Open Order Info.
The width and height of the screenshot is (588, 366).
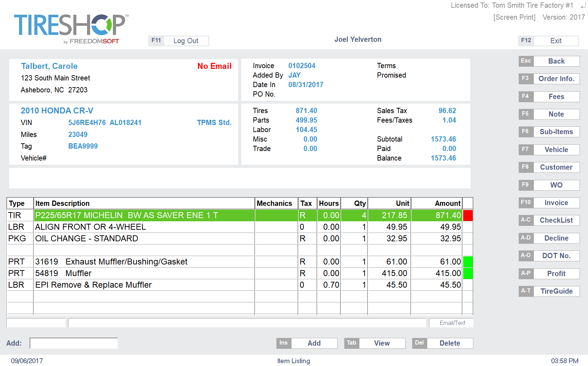pyautogui.click(x=549, y=79)
